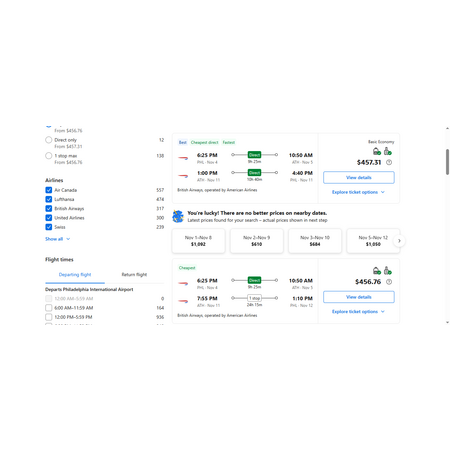Select the Nov 2–Nov 9 date option
Image resolution: width=450 pixels, height=450 pixels.
(257, 241)
